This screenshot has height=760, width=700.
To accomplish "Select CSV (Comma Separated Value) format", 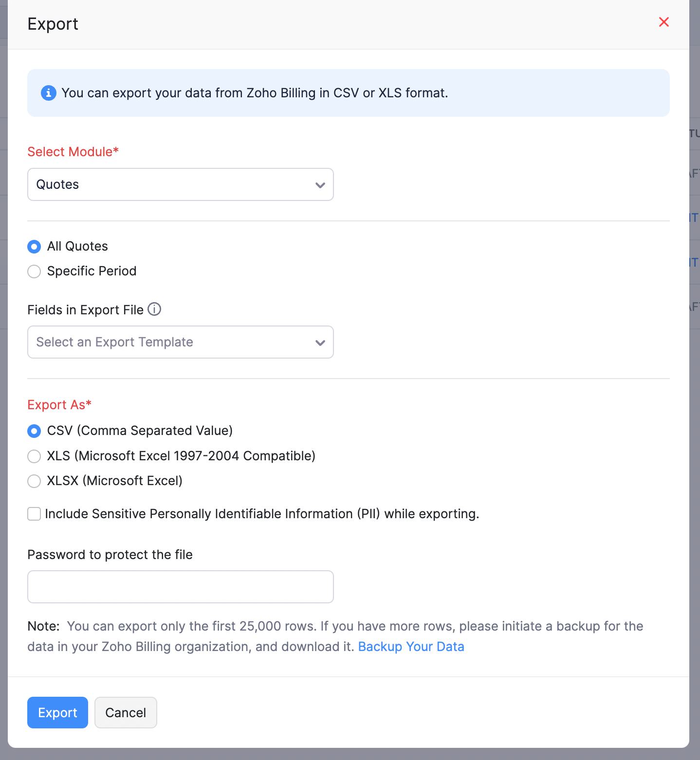I will coord(34,431).
